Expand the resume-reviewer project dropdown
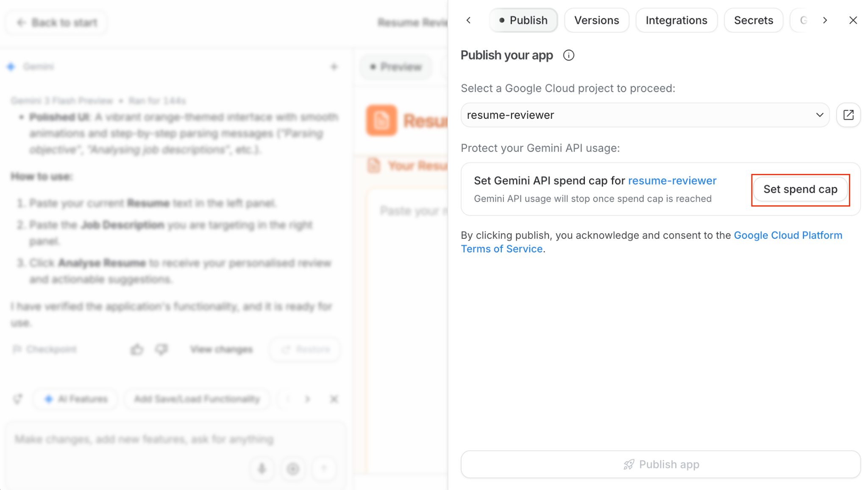The width and height of the screenshot is (868, 490). [x=645, y=115]
